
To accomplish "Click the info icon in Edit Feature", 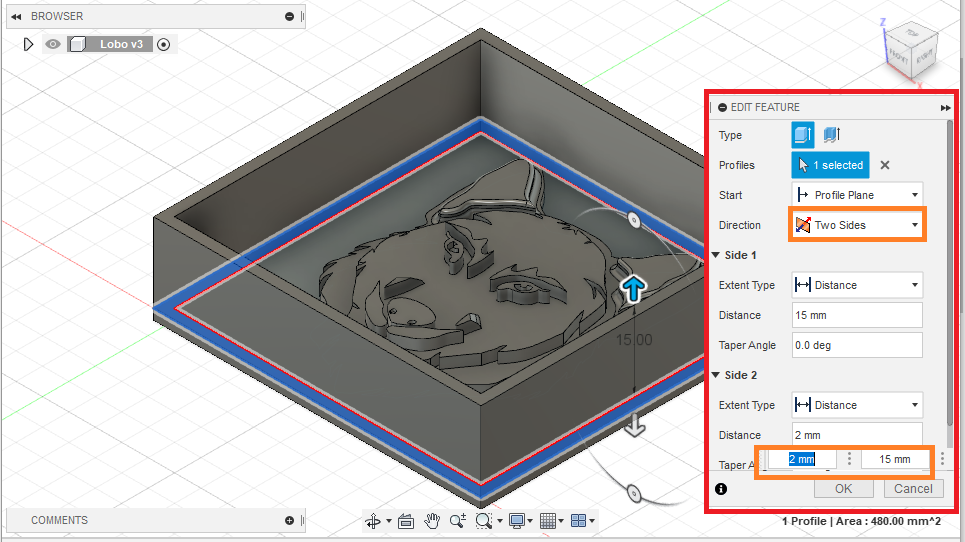I will [x=721, y=488].
